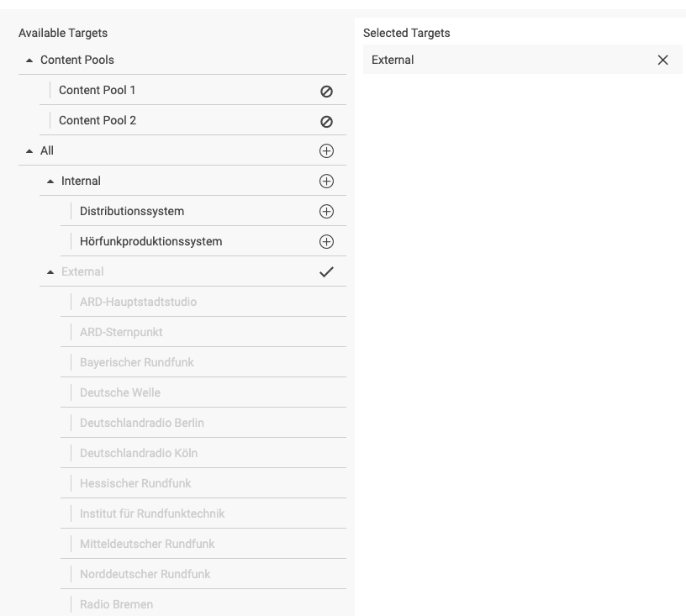
Task: Add the All group via plus icon
Action: coord(326,151)
